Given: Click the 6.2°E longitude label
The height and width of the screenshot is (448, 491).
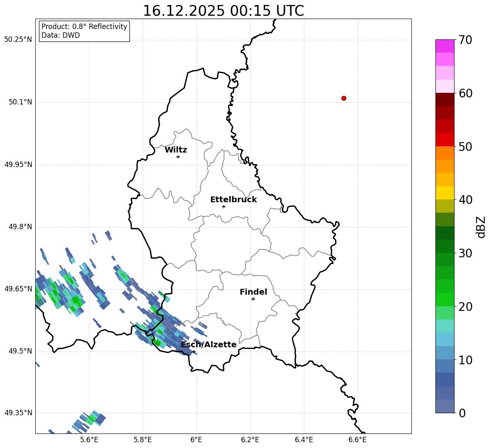Looking at the screenshot, I should point(250,440).
